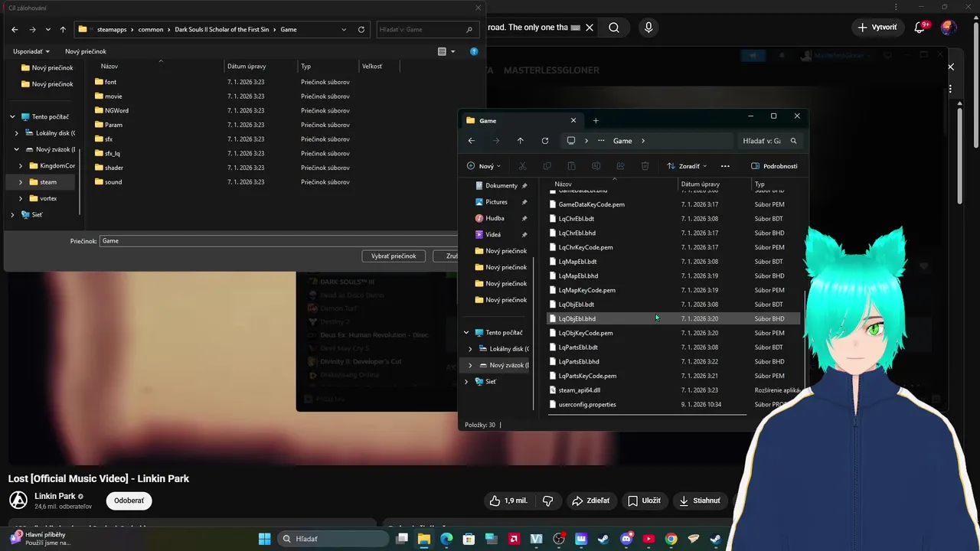Refresh the save-location dialog folder view

tap(361, 30)
